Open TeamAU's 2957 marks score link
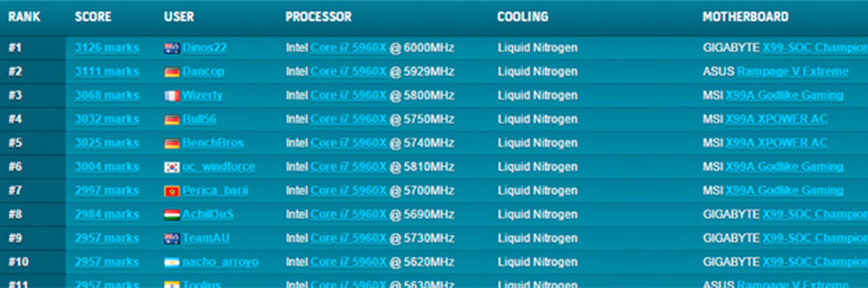The height and width of the screenshot is (288, 868). point(107,238)
